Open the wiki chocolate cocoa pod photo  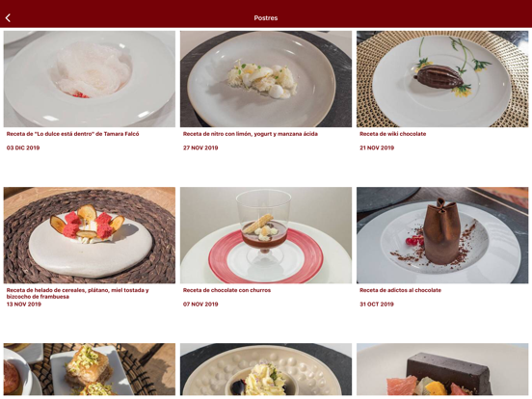tap(442, 79)
